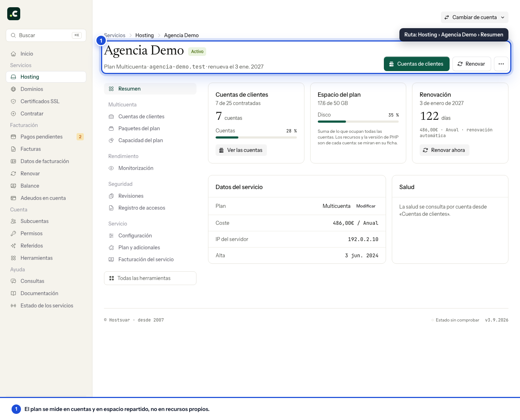520x420 pixels.
Task: Click the Balance icon in sidebar
Action: pyautogui.click(x=13, y=186)
